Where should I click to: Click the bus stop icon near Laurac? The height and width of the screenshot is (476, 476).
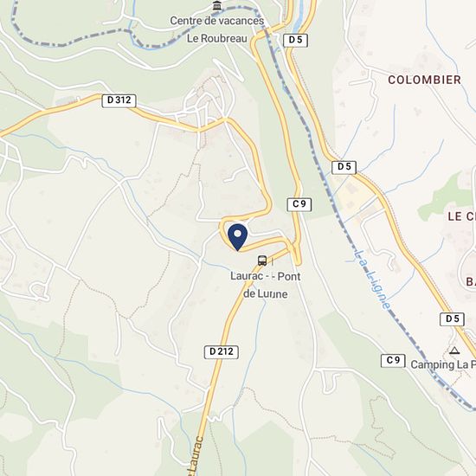pyautogui.click(x=262, y=261)
